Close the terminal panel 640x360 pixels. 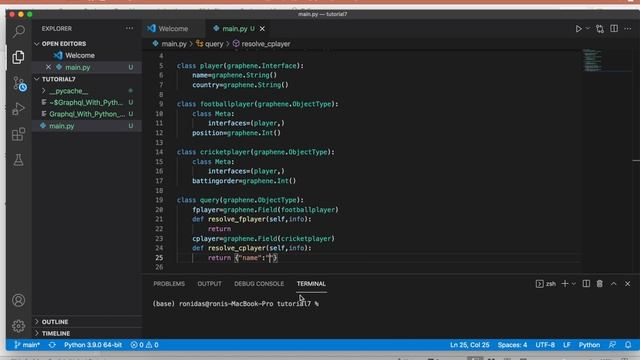click(627, 284)
